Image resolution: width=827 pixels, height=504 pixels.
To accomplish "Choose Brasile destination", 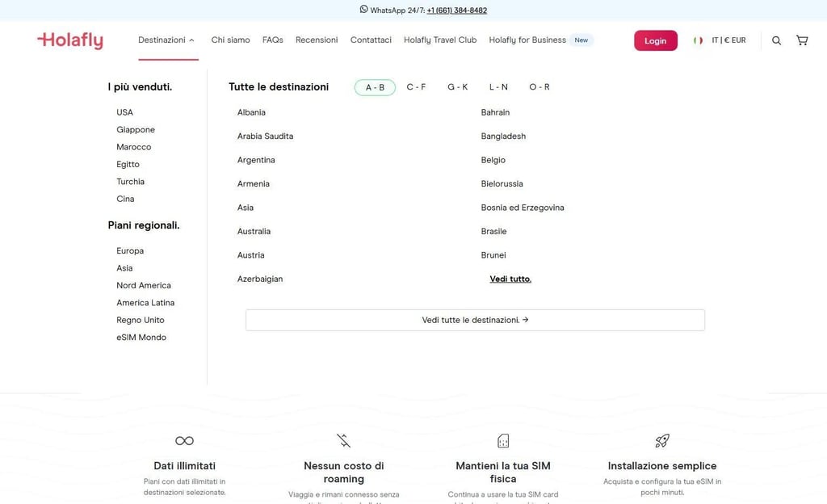I will 493,232.
